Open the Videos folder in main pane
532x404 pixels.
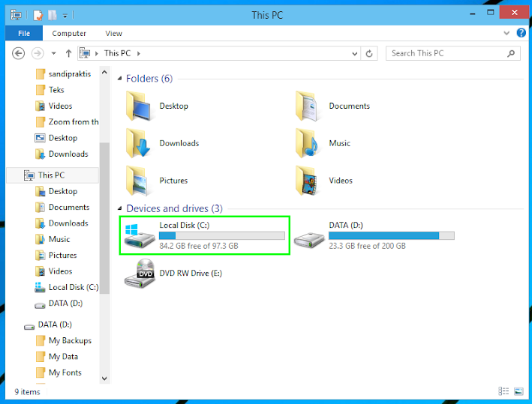click(x=323, y=181)
